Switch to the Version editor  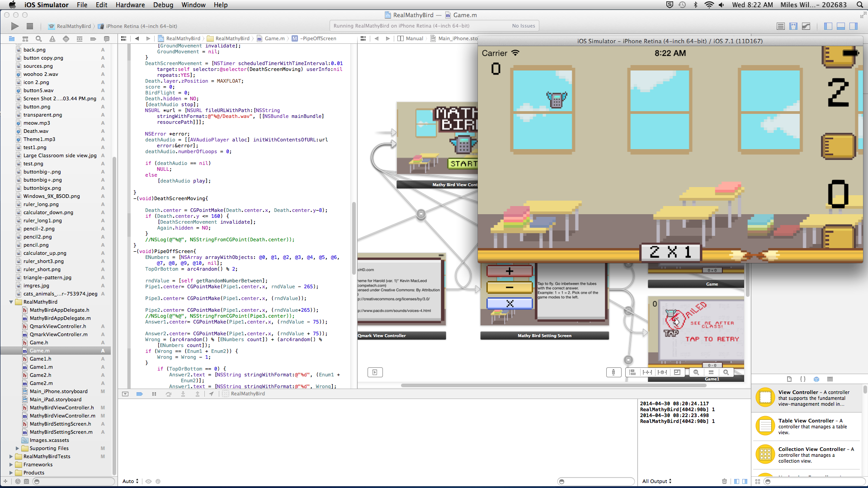coord(806,26)
